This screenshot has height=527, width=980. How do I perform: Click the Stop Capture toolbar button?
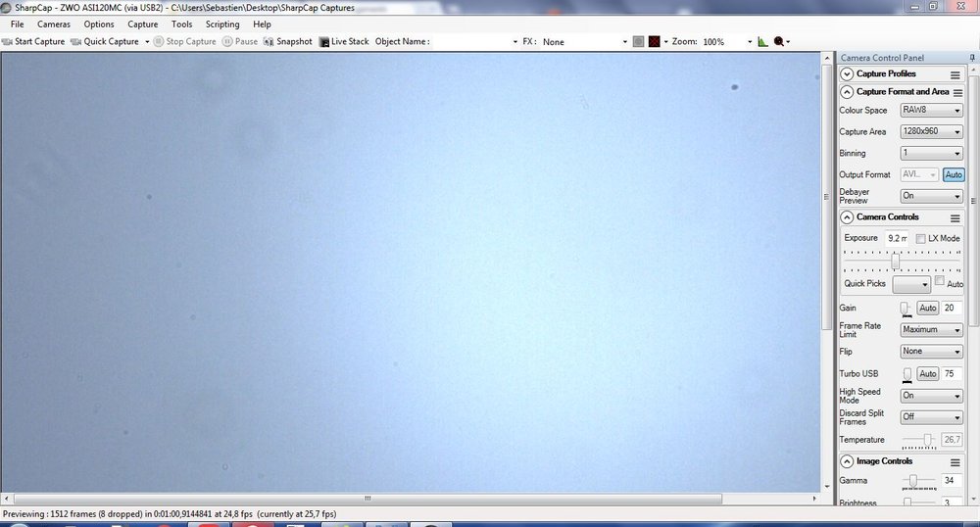tap(185, 41)
